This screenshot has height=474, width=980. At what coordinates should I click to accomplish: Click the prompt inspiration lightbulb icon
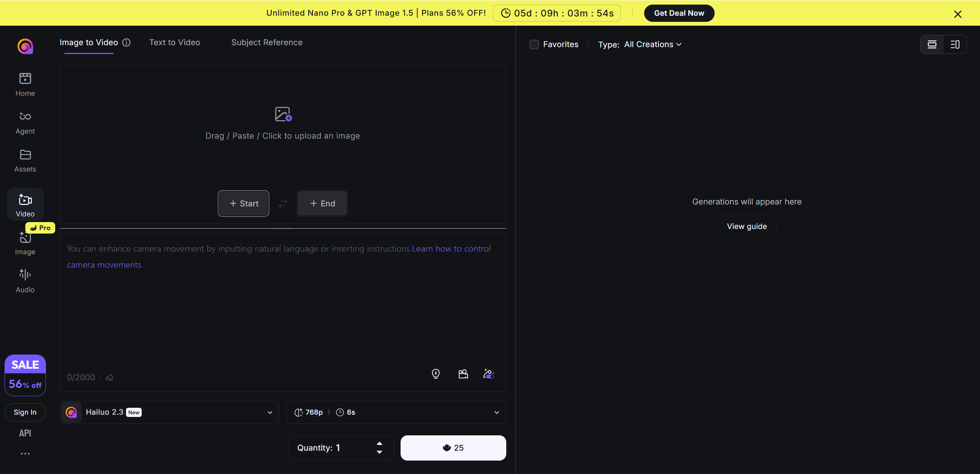pos(436,374)
